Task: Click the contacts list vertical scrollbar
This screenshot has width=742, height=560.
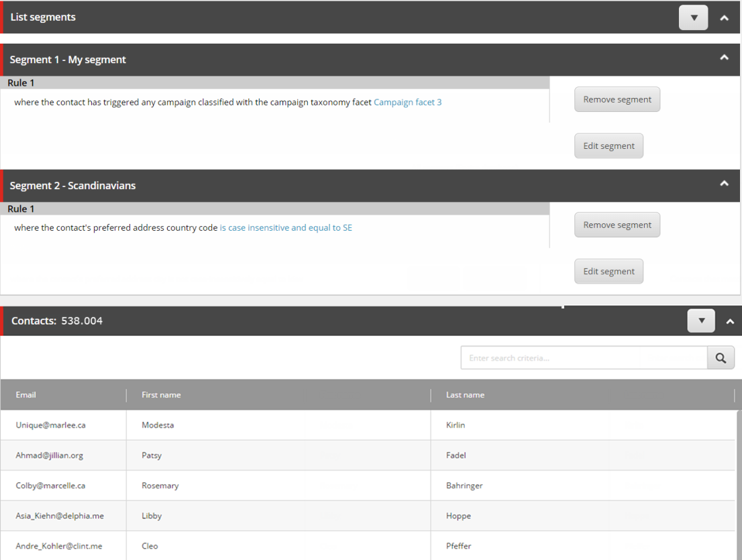Action: (x=739, y=485)
